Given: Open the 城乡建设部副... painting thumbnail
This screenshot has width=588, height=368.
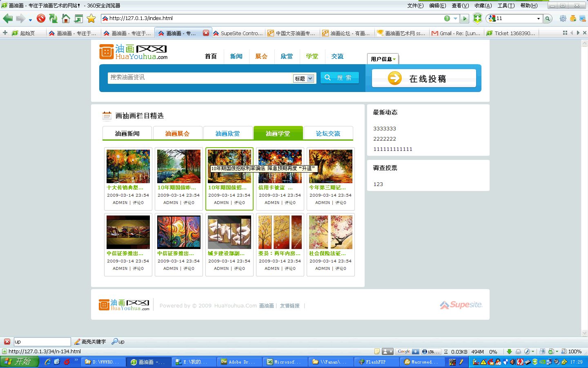Looking at the screenshot, I should point(229,232).
